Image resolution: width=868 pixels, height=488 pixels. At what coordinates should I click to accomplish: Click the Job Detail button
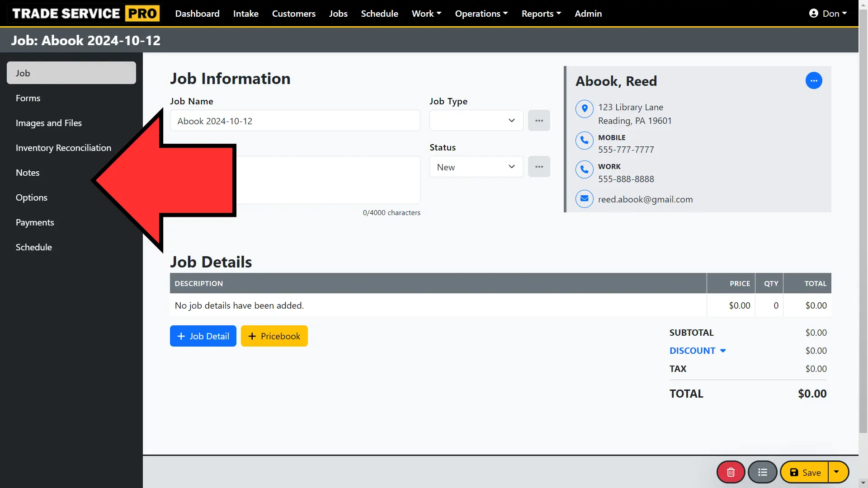(203, 336)
